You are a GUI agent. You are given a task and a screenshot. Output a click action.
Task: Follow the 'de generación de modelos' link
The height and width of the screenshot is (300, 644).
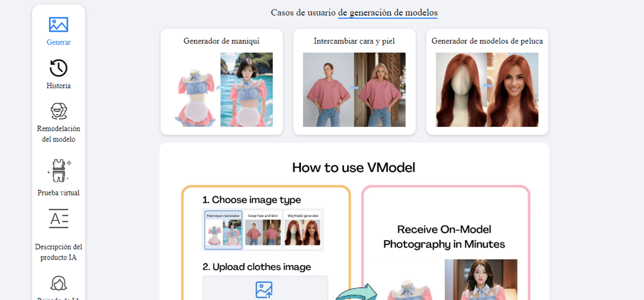click(388, 13)
